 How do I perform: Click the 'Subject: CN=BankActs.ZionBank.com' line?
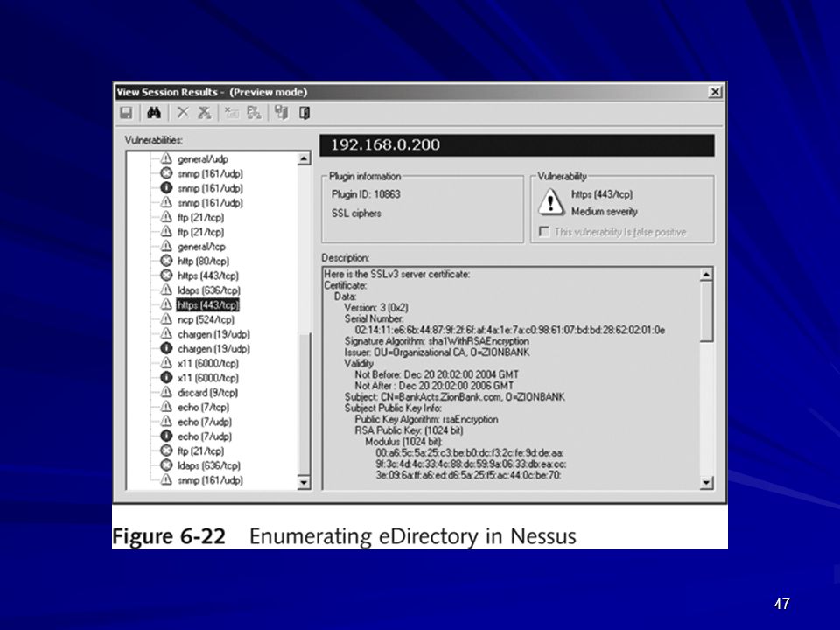455,397
